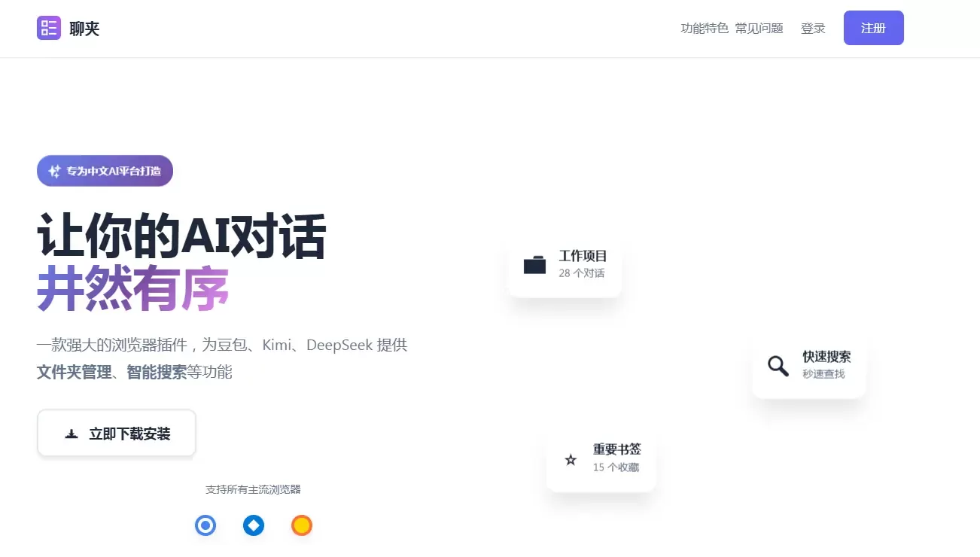Click the blue diamond browser icon
Viewport: 980px width, 557px height.
point(254,525)
